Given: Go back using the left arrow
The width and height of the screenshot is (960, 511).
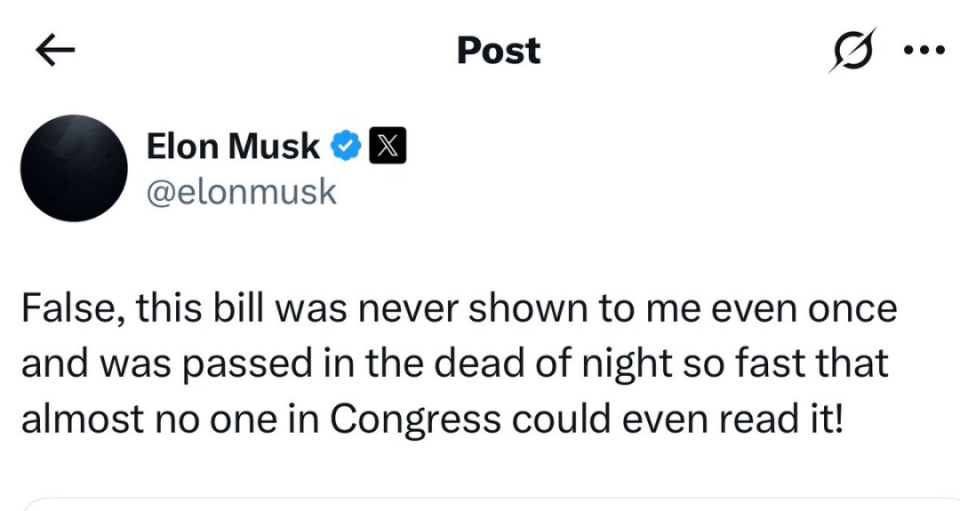Looking at the screenshot, I should (x=55, y=50).
